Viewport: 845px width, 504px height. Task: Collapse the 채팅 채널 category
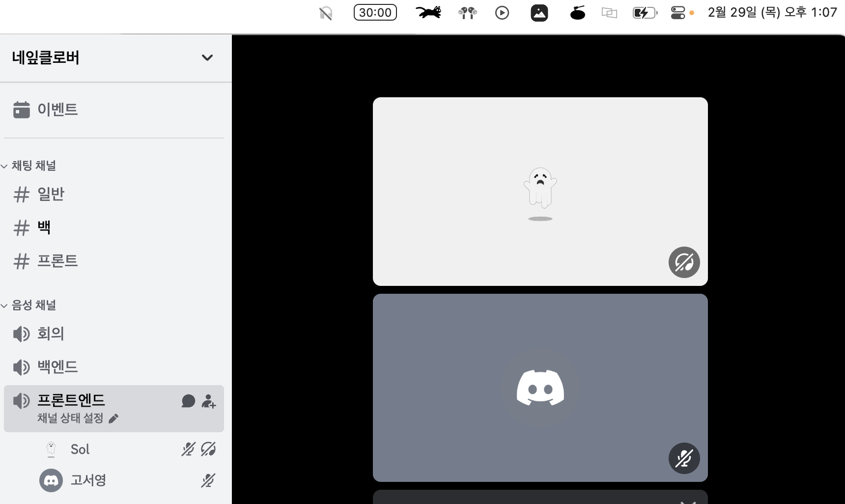[29, 166]
